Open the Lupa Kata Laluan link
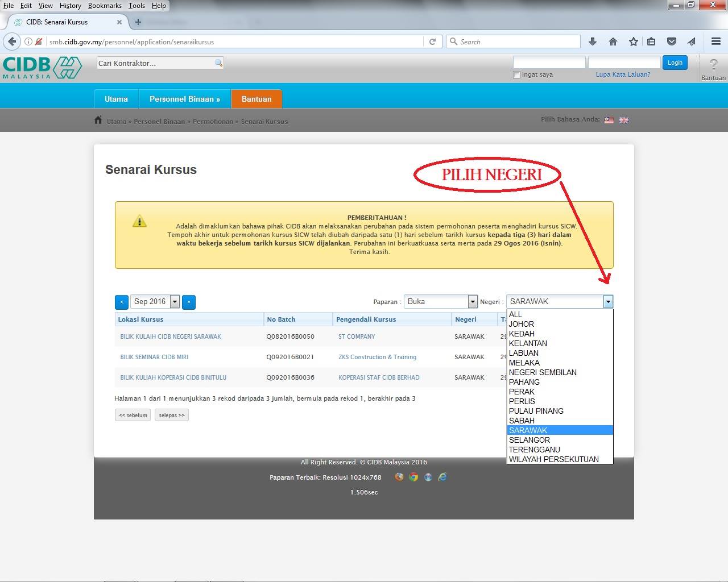This screenshot has height=582, width=728. [x=623, y=74]
